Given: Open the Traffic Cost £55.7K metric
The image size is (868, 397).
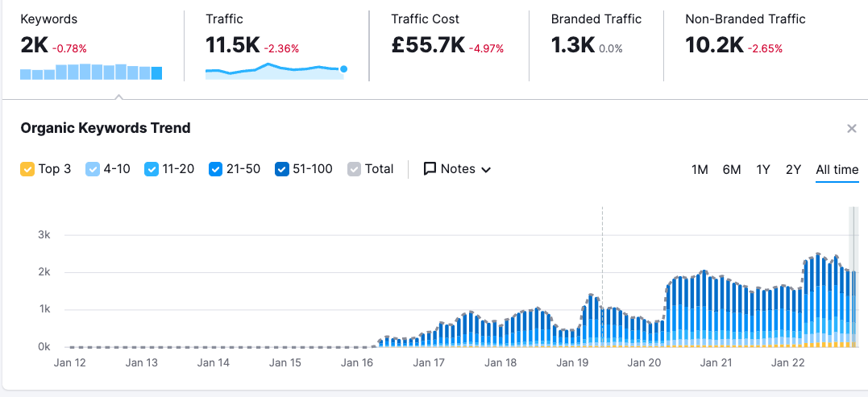Looking at the screenshot, I should tap(428, 46).
